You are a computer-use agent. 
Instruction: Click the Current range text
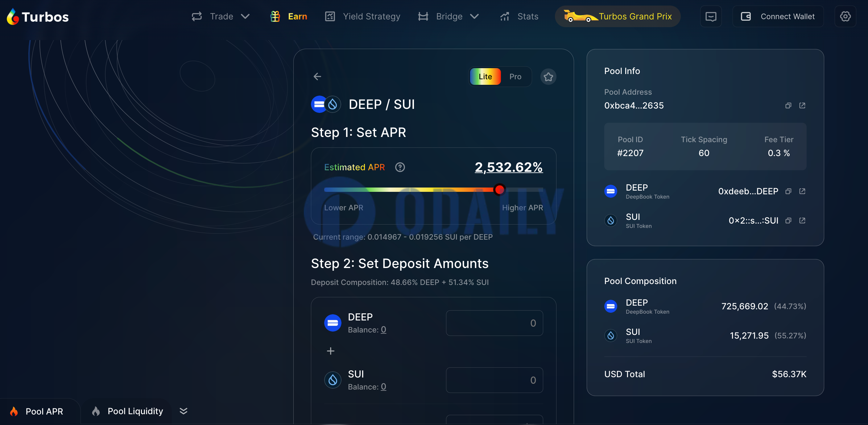coord(403,237)
